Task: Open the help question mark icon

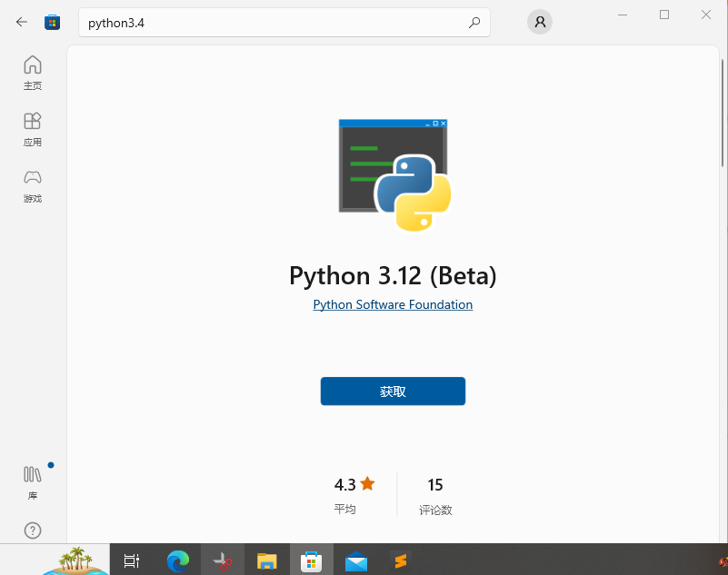Action: pos(33,530)
